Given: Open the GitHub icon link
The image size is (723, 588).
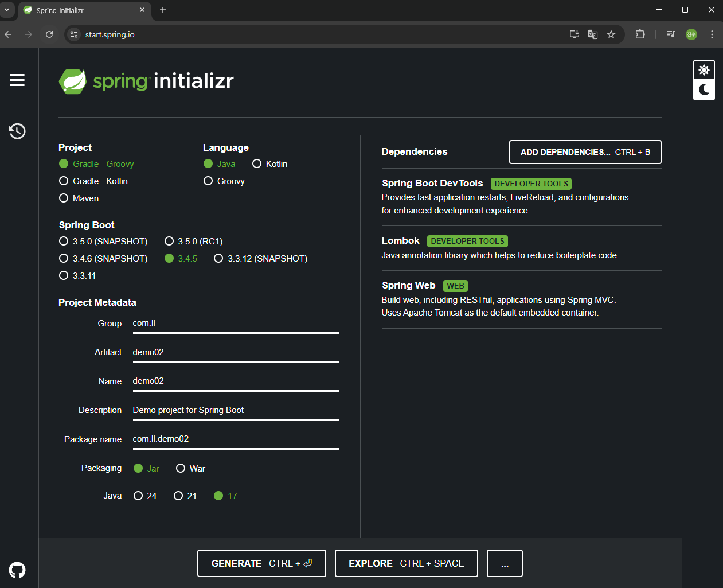Looking at the screenshot, I should click(x=17, y=570).
